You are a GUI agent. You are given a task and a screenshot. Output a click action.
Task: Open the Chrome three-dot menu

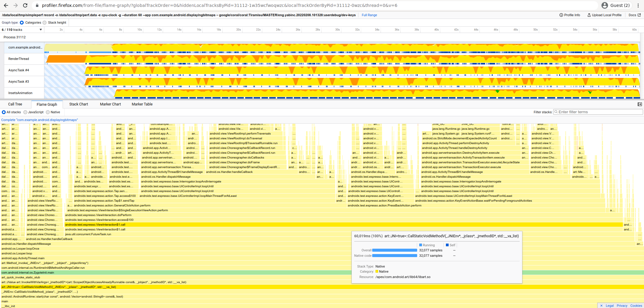tap(638, 5)
